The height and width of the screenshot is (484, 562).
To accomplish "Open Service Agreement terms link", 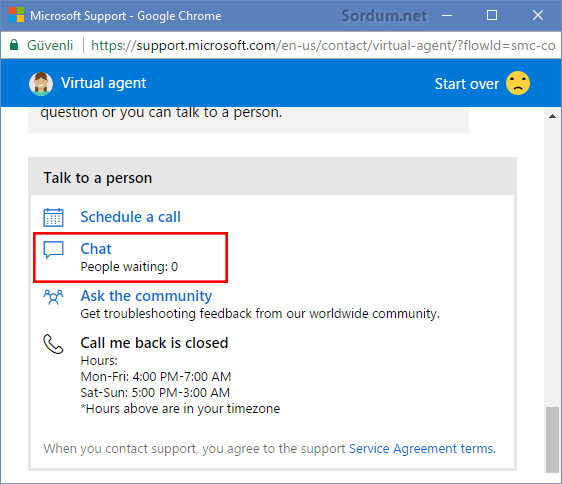I will pos(422,449).
